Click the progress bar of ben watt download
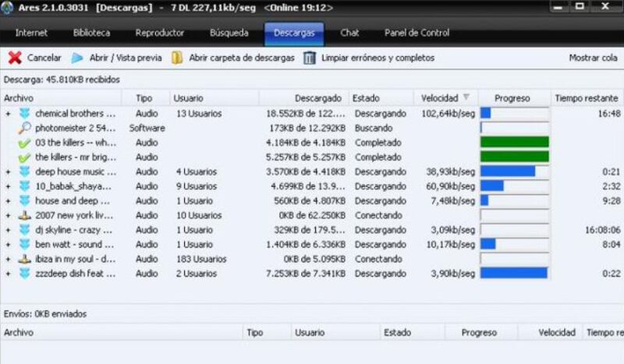This screenshot has height=364, width=624. coord(514,244)
